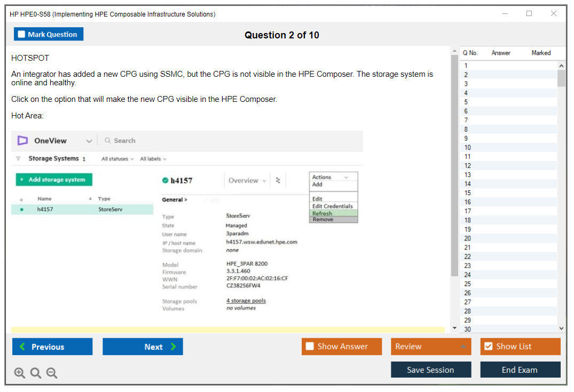This screenshot has width=574, height=392.
Task: Go to the Next question
Action: pos(143,347)
